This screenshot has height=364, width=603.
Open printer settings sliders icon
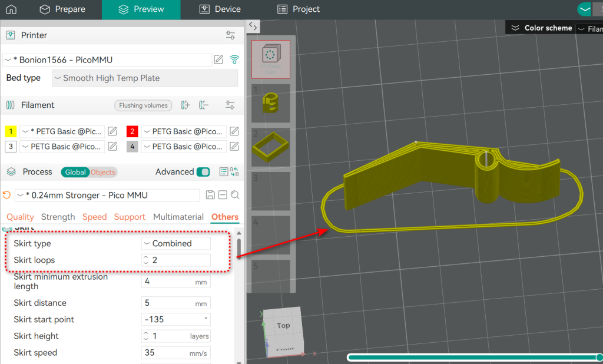(x=230, y=35)
